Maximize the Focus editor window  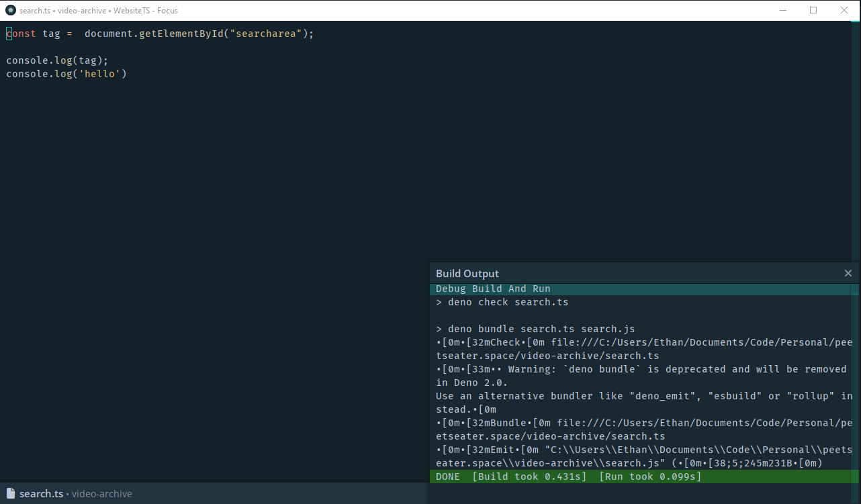[x=813, y=10]
